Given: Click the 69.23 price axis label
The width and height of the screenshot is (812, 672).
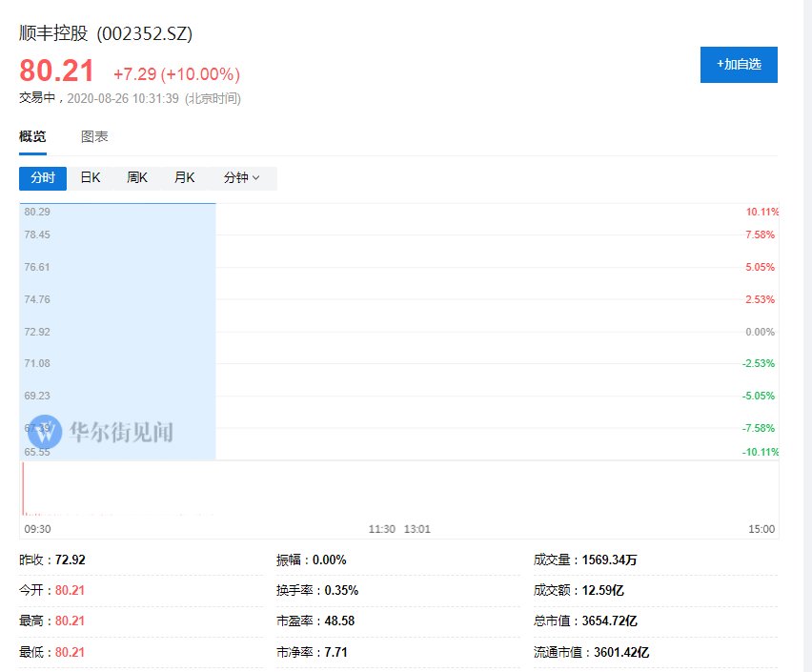Looking at the screenshot, I should click(x=37, y=396).
